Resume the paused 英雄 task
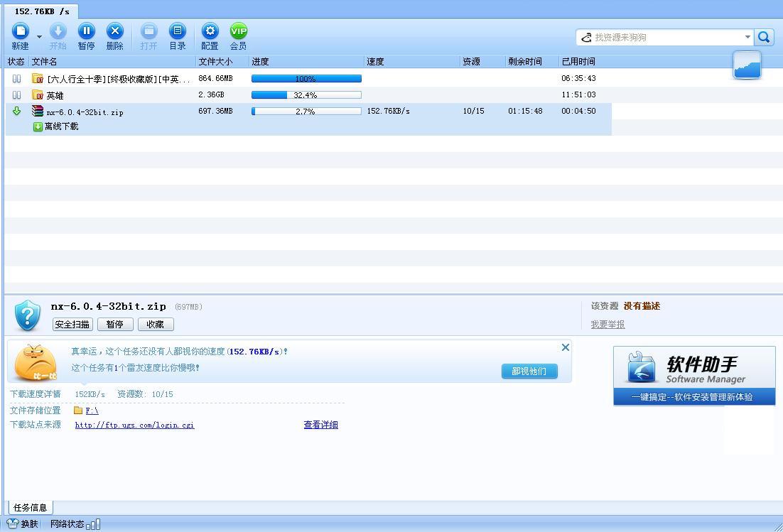Screen dimensions: 783x532 pyautogui.click(x=16, y=94)
